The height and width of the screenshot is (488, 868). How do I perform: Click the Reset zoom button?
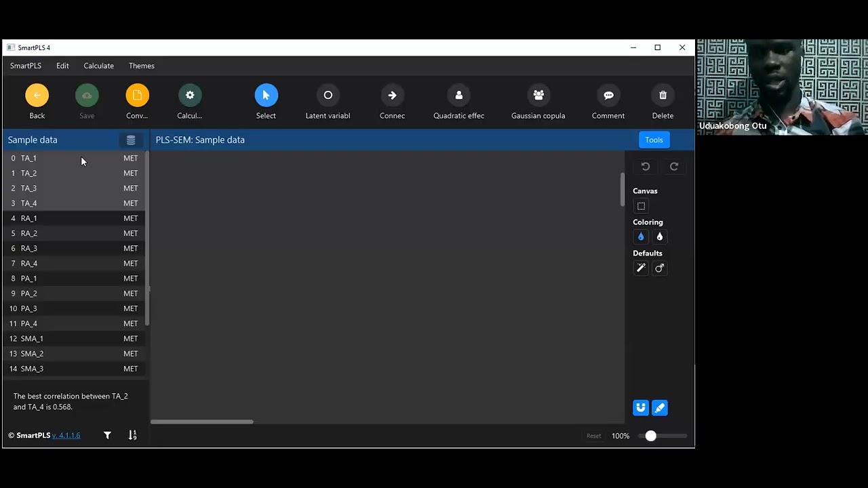(594, 436)
